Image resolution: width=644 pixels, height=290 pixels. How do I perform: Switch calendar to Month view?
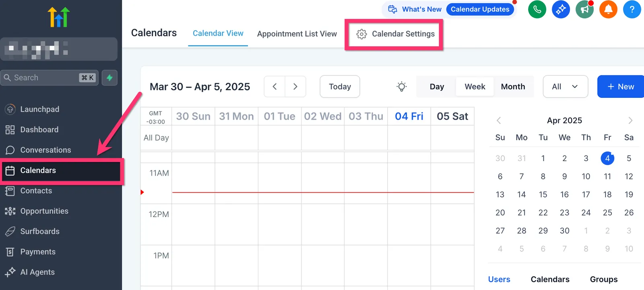pyautogui.click(x=513, y=87)
